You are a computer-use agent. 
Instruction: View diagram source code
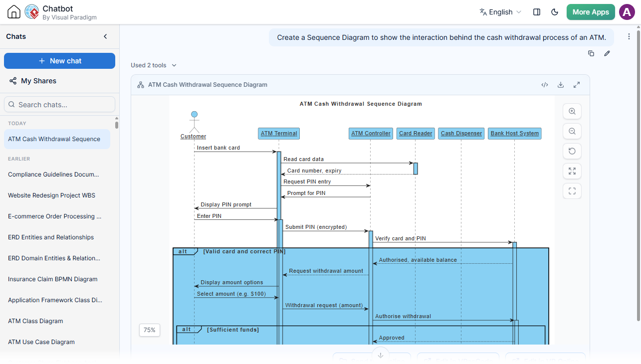click(x=545, y=85)
